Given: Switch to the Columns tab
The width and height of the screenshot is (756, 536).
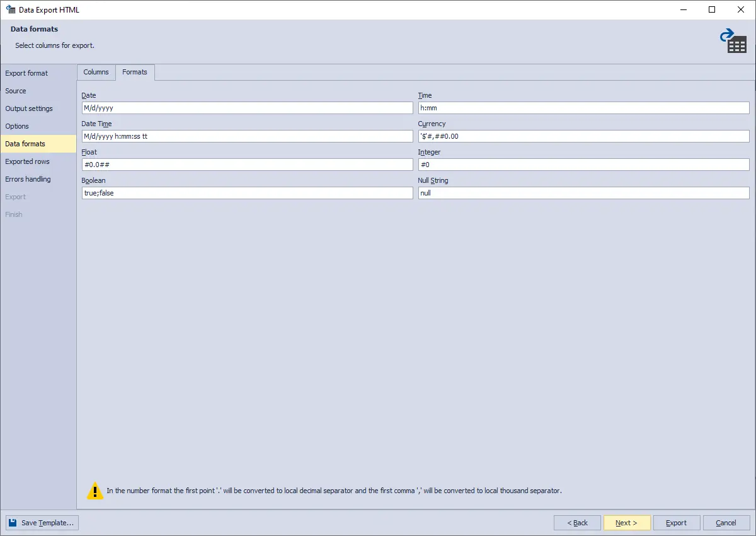Looking at the screenshot, I should pos(96,72).
